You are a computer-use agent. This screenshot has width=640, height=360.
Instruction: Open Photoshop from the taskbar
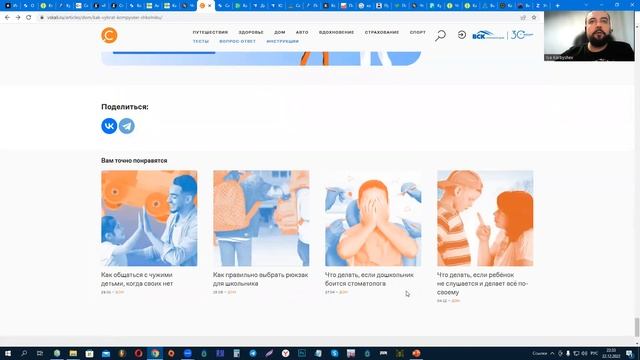(x=302, y=353)
